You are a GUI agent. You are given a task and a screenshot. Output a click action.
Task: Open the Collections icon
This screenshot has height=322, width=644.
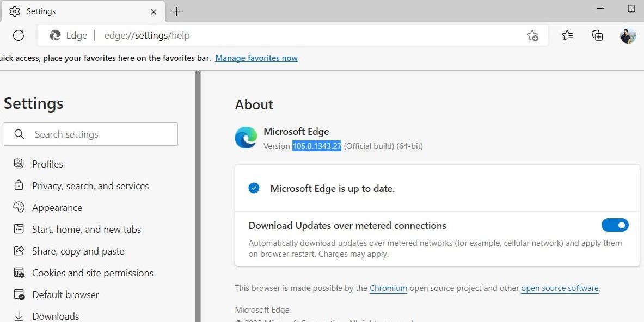coord(597,35)
